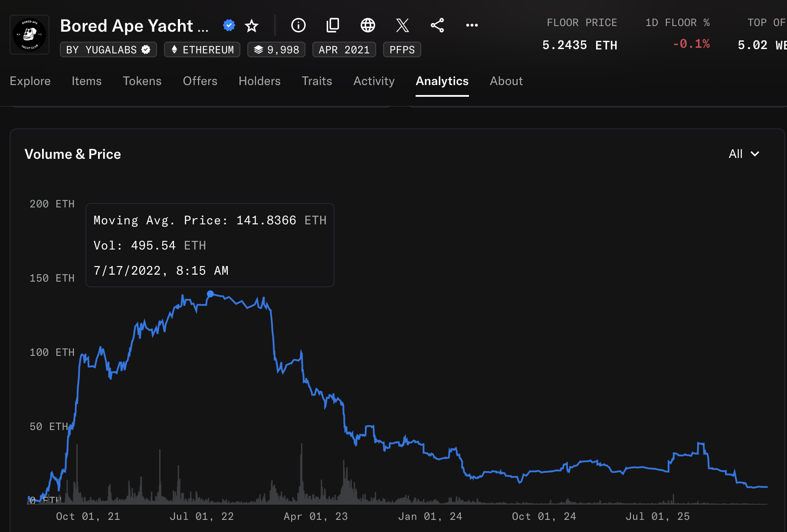This screenshot has width=787, height=532.
Task: Go to the Holders tab
Action: pos(259,81)
